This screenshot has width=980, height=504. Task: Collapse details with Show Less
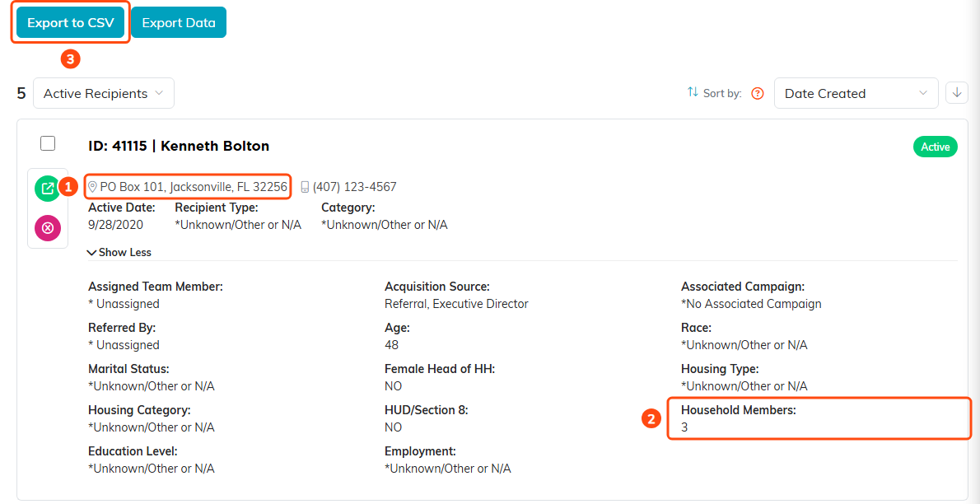(119, 253)
